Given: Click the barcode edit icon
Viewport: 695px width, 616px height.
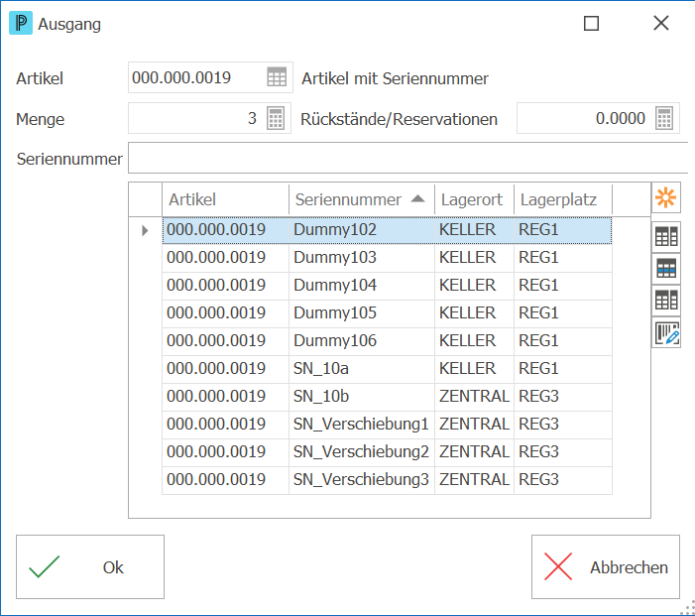Looking at the screenshot, I should coord(665,333).
